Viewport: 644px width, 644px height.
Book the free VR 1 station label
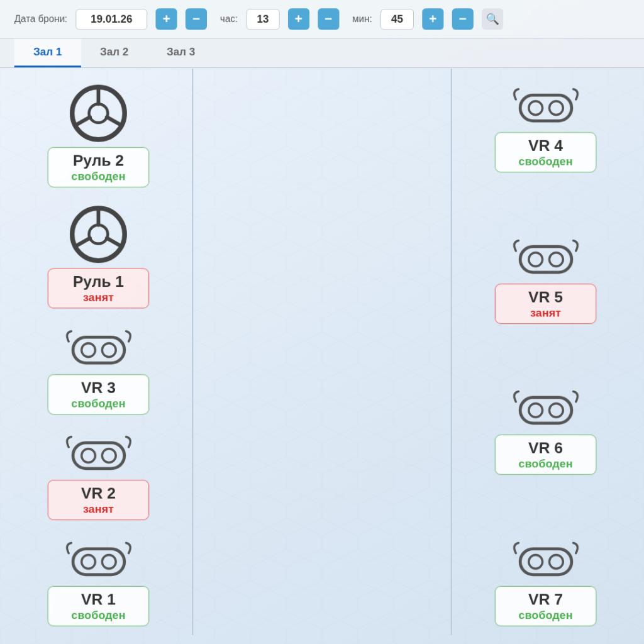click(98, 606)
